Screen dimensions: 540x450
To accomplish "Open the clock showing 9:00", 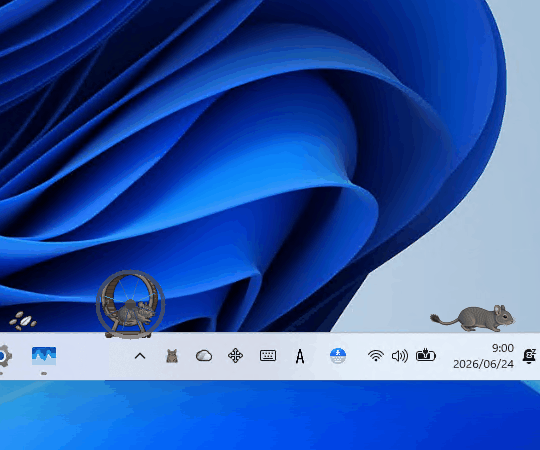I will point(502,348).
